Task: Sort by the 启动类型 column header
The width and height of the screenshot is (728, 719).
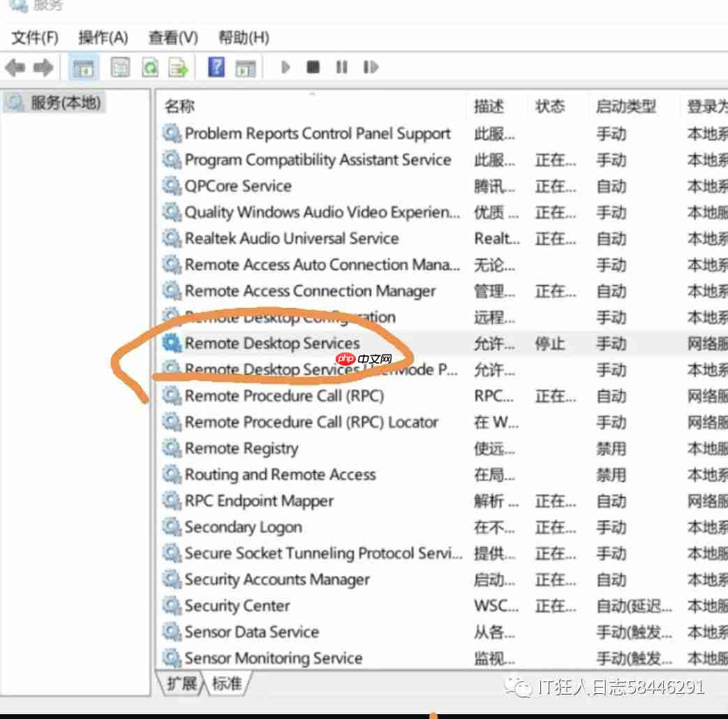Action: tap(625, 106)
